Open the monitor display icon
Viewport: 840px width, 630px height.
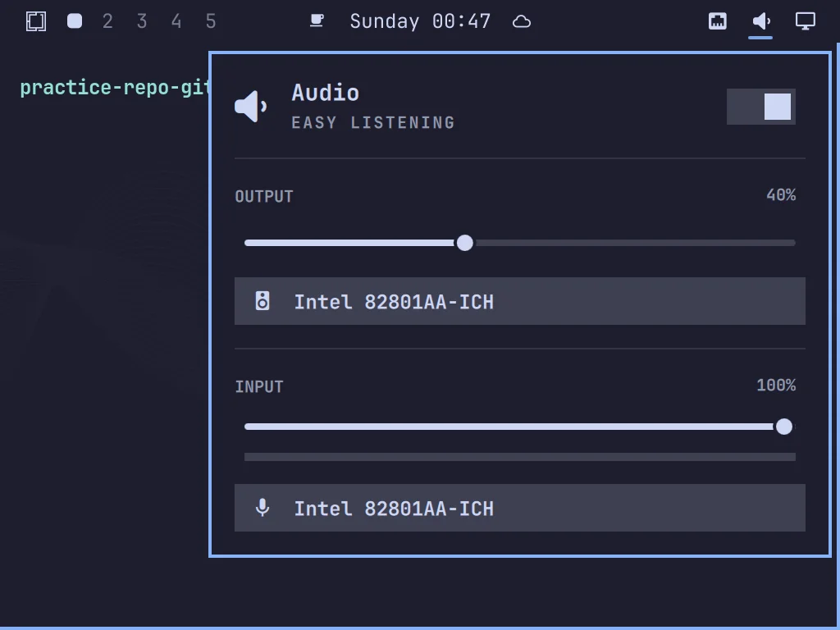(805, 21)
